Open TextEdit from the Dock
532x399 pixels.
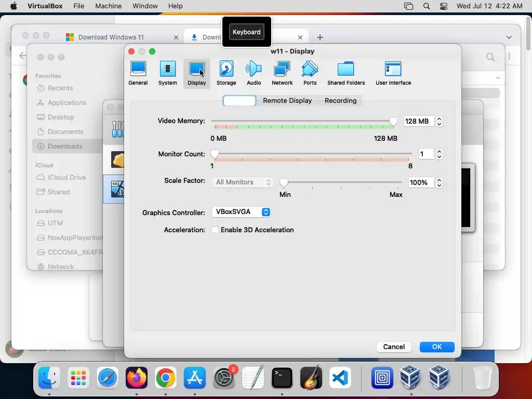pyautogui.click(x=253, y=378)
